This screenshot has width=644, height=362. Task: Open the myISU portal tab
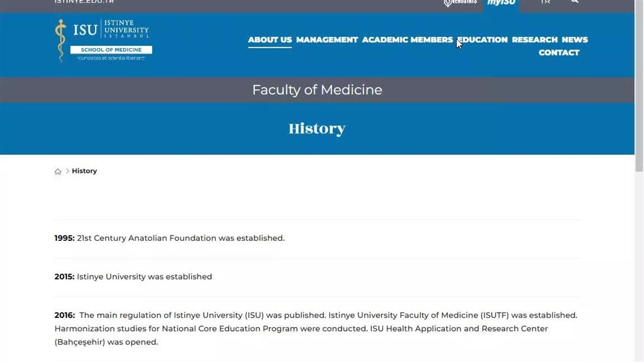coord(501,3)
